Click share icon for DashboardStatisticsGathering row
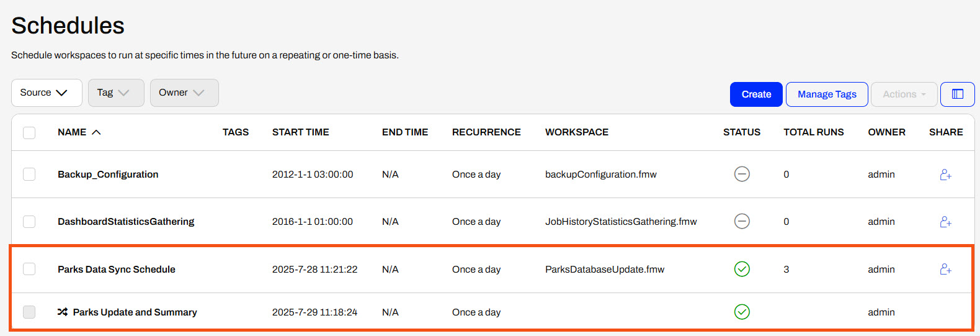Viewport: 980px width, 336px height. point(945,222)
